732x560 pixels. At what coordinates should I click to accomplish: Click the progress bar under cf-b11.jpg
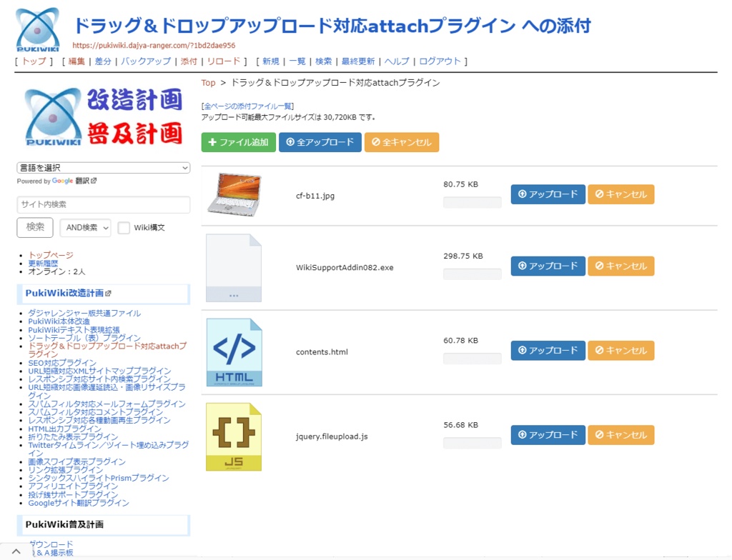(472, 202)
